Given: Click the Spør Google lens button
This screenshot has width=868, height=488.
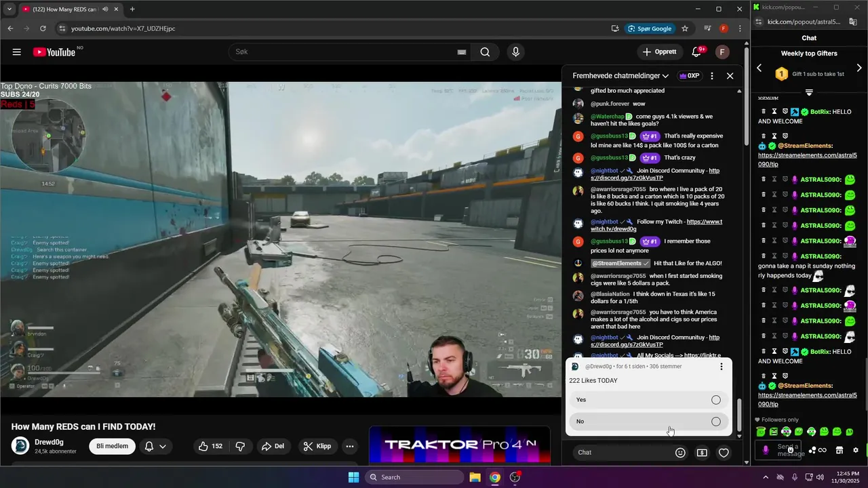Looking at the screenshot, I should tap(650, 28).
